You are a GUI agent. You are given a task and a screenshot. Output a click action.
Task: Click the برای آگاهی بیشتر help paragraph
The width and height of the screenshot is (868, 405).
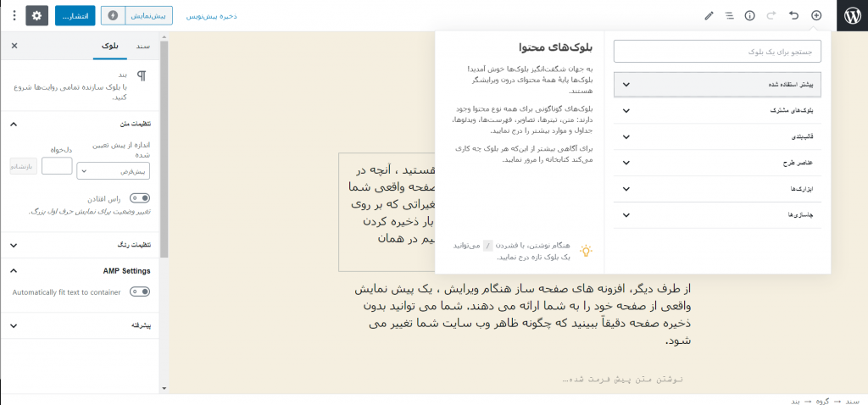(524, 154)
